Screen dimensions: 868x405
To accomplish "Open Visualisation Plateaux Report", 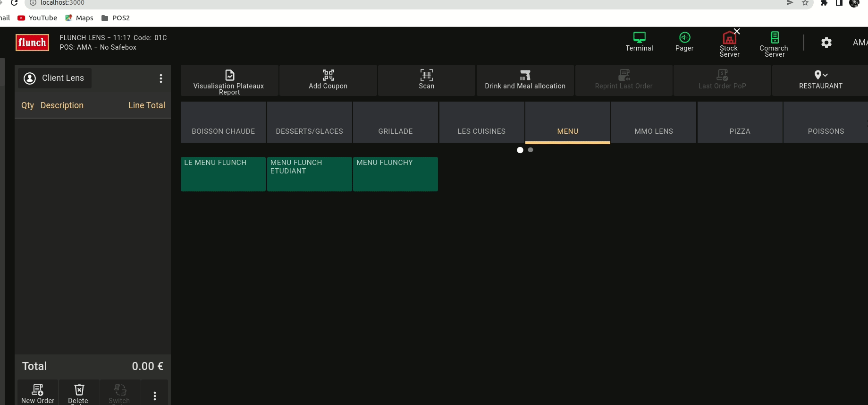I will (229, 81).
